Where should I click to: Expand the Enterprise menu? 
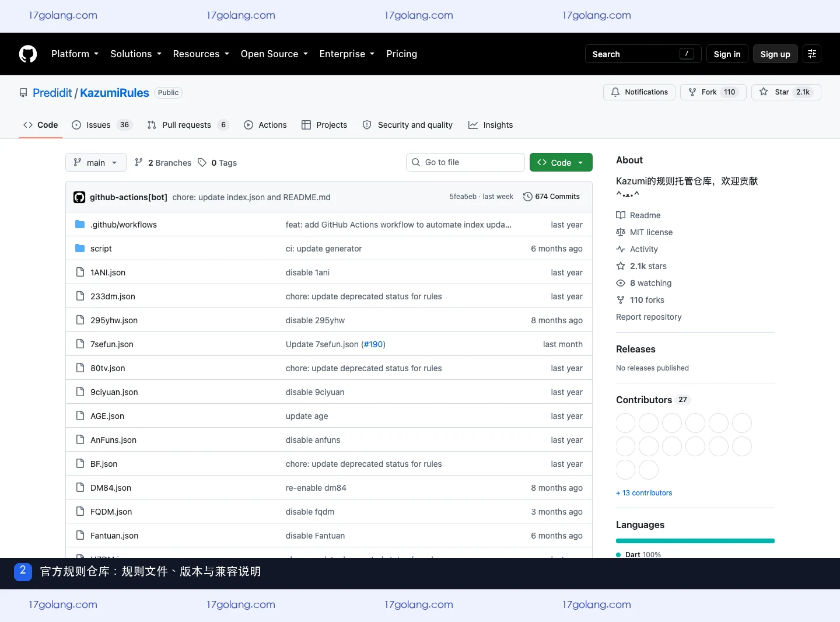click(x=347, y=54)
